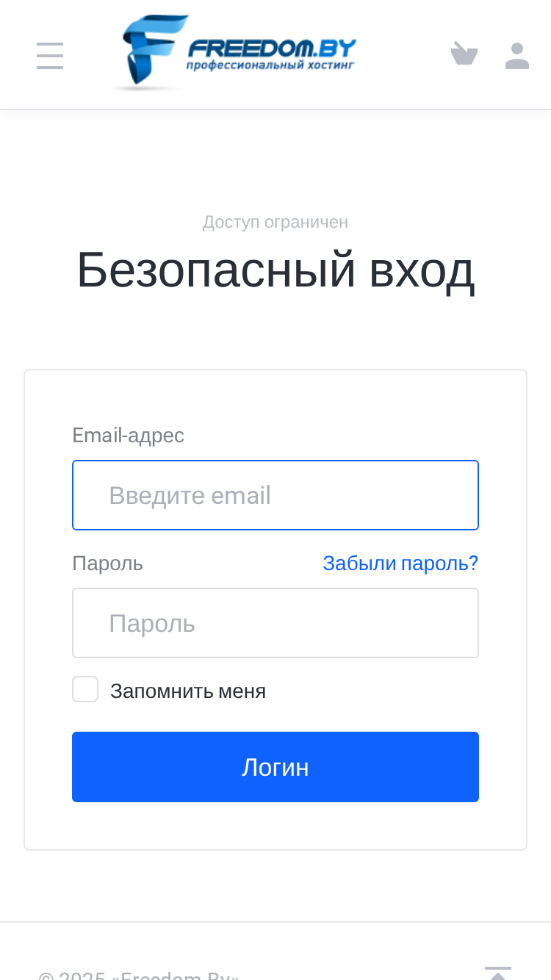Click the user account profile icon
Image resolution: width=551 pixels, height=980 pixels.
click(517, 56)
